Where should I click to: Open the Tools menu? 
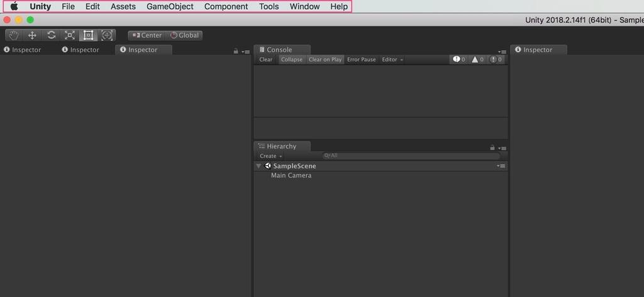point(269,6)
